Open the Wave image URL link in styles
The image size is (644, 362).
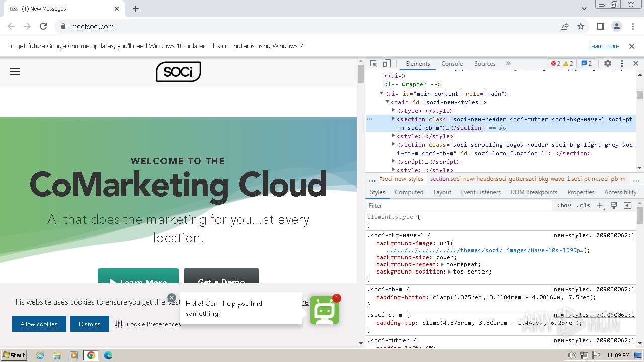485,250
